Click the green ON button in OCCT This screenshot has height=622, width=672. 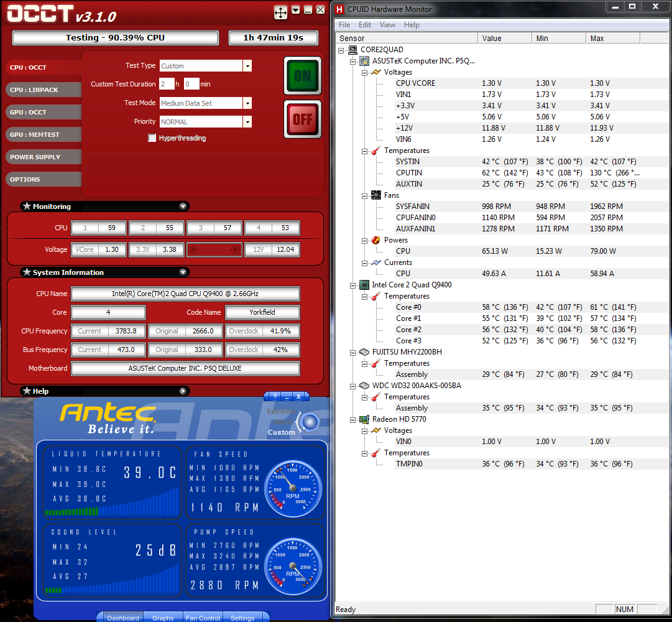303,76
